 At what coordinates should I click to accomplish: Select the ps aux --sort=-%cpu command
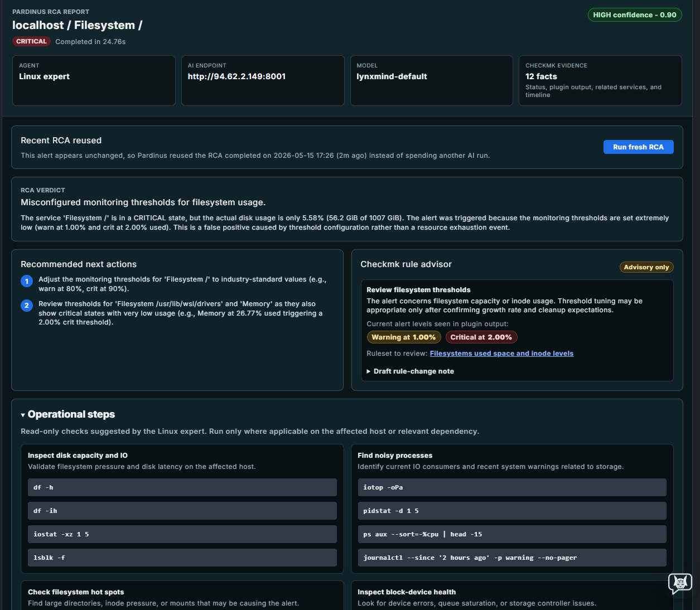[x=512, y=534]
